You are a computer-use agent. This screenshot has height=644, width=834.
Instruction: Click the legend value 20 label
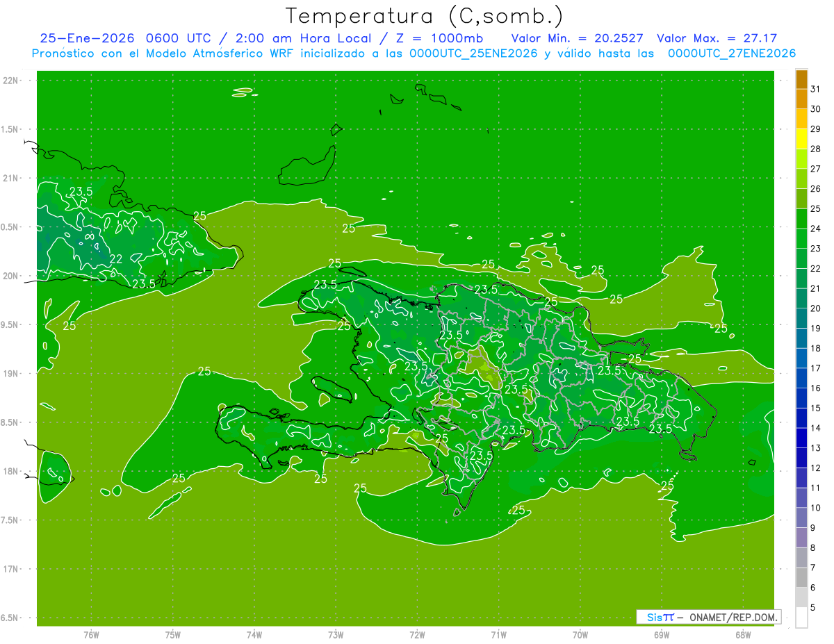click(816, 308)
